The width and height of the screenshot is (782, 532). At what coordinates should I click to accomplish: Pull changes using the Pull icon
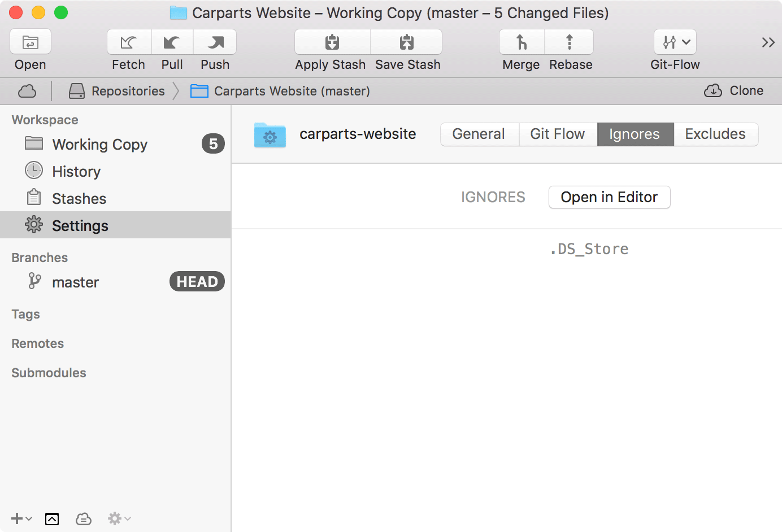pos(172,42)
